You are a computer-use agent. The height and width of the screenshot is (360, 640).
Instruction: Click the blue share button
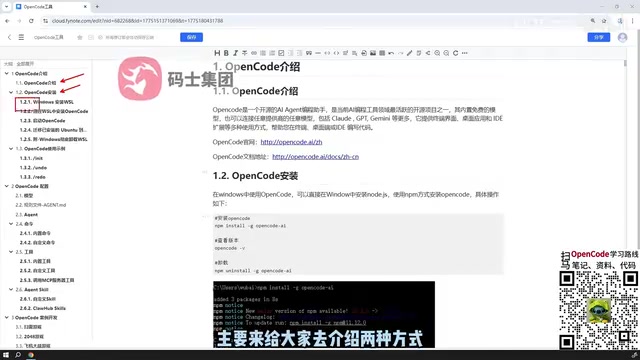[x=599, y=37]
